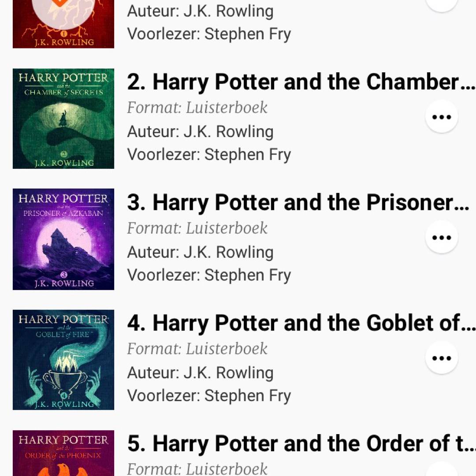
Task: Tap 'Format: Luisterboek' under Prisoner of Azkaban
Action: [197, 228]
